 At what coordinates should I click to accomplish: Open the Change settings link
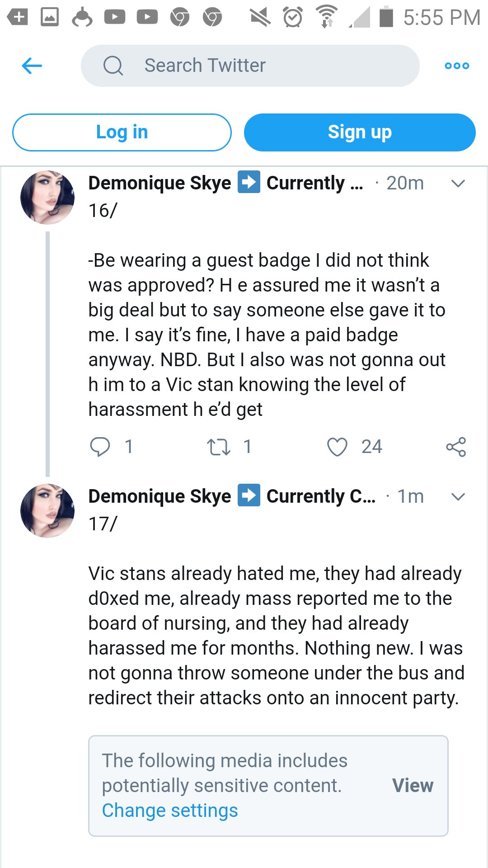[170, 811]
